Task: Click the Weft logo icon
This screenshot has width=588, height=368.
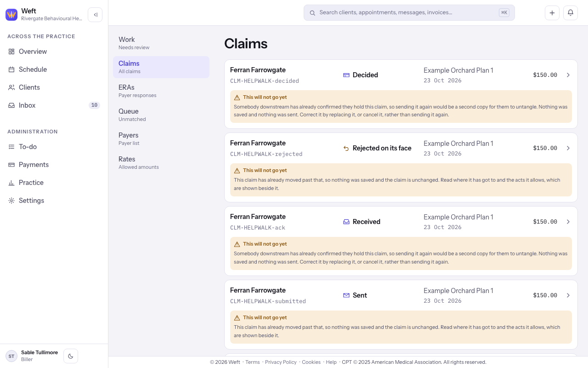Action: 11,15
